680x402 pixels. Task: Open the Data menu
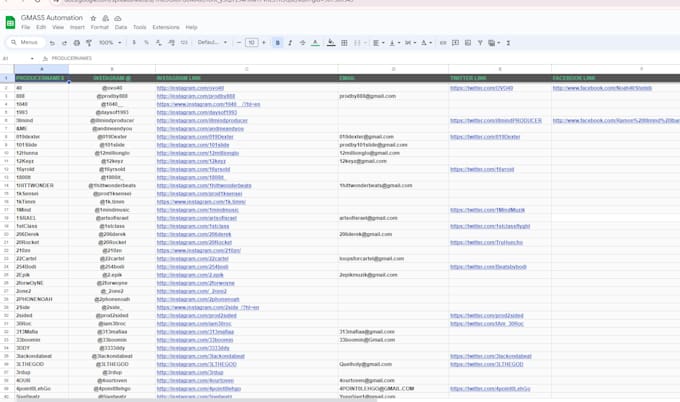pyautogui.click(x=121, y=27)
